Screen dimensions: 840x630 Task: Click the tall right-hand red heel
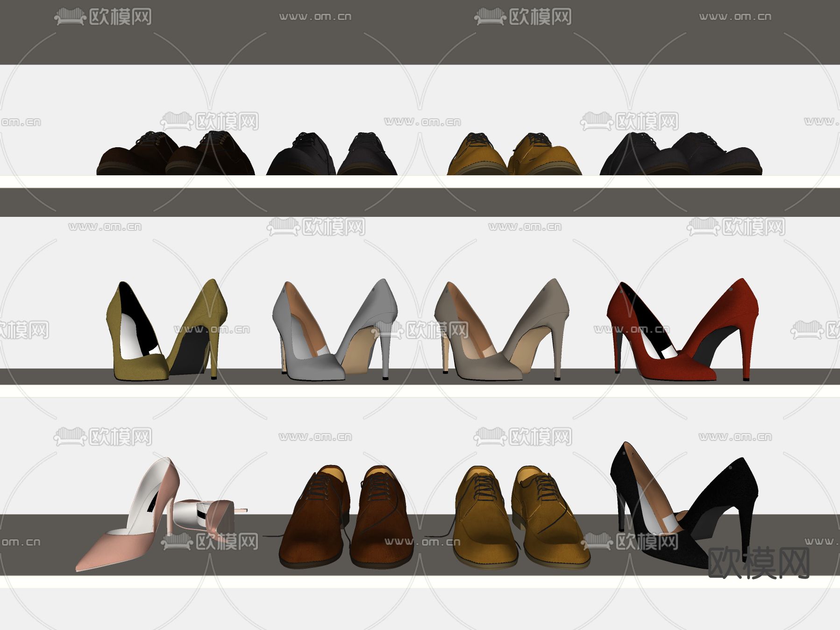coord(724,322)
